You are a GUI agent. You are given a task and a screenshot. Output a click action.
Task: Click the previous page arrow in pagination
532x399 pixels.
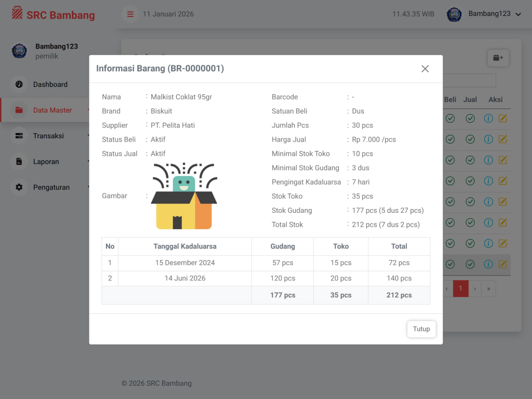[x=447, y=289]
